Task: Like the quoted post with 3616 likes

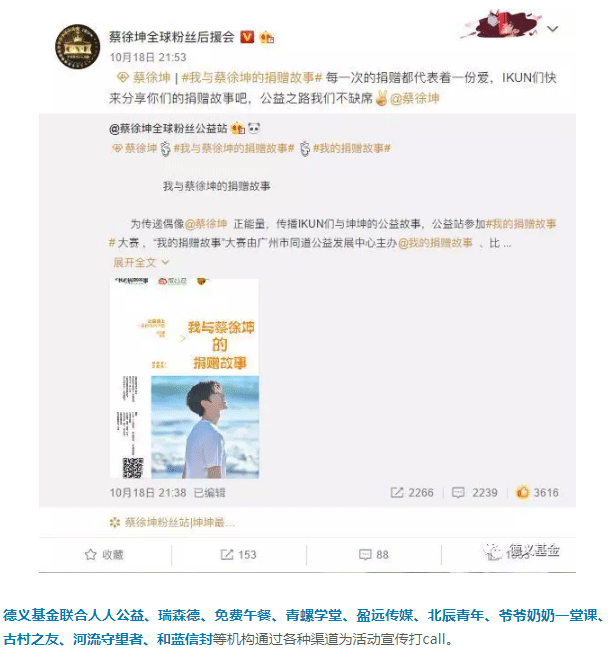Action: [x=522, y=492]
